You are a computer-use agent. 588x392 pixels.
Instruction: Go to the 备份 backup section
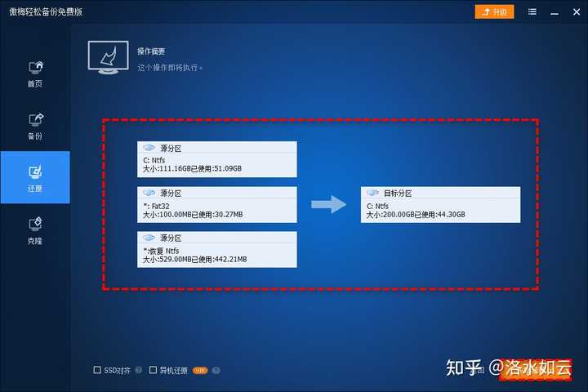tap(35, 124)
